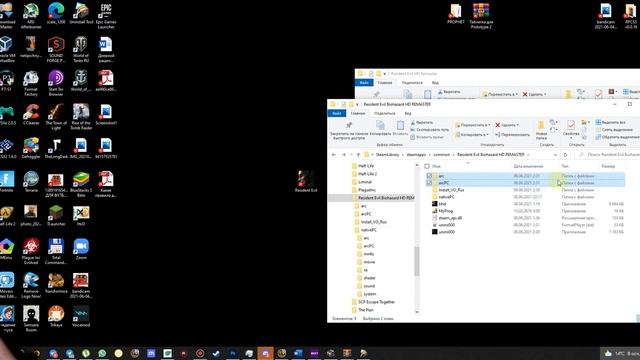Screen dimensions: 640x360
Task: Expand quick access toolbar dropdown in title bar
Action: pyautogui.click(x=357, y=104)
